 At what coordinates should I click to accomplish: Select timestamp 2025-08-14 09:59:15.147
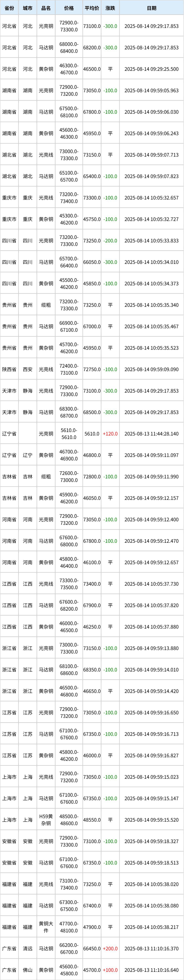[151, 798]
